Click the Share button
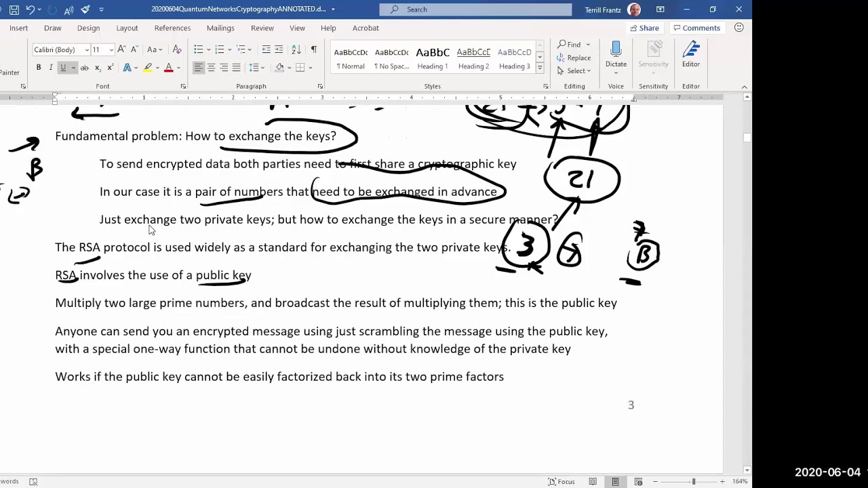Screen dimensions: 868x488 point(645,28)
